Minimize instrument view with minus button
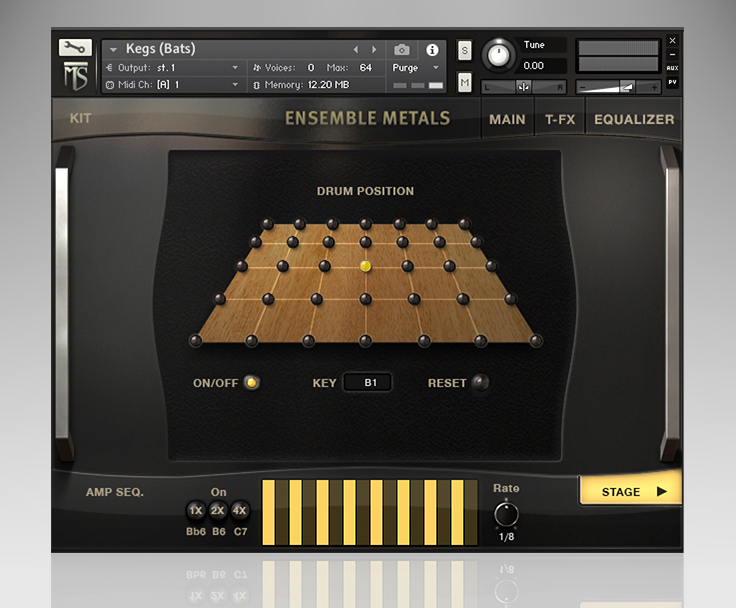The width and height of the screenshot is (736, 608). pyautogui.click(x=672, y=54)
